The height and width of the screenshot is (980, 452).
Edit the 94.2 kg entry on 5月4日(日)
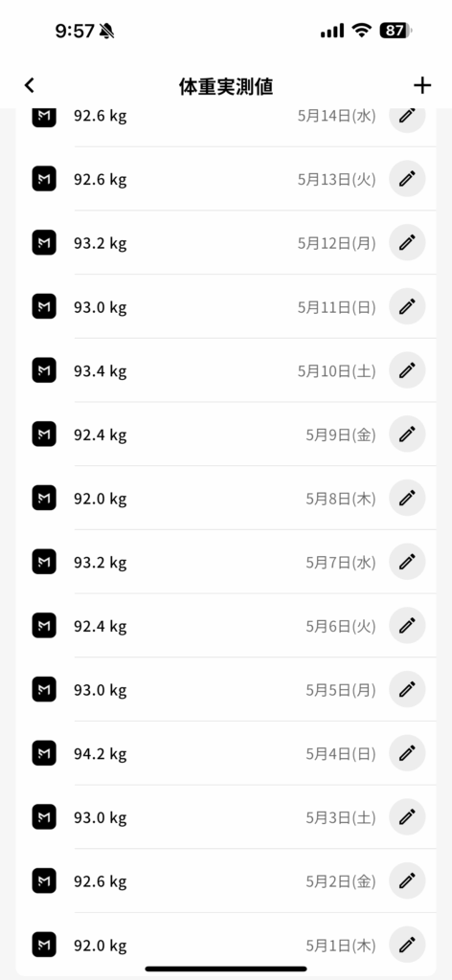(407, 753)
